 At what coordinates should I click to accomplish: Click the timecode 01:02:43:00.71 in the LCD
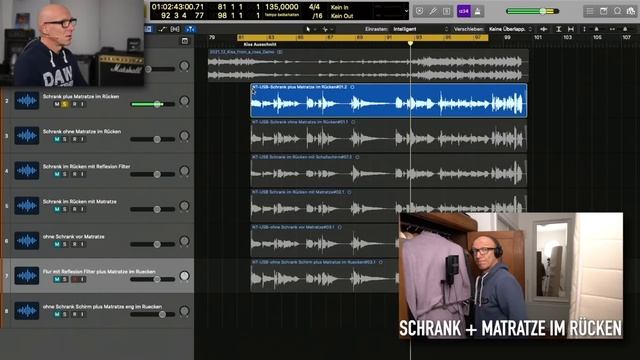(x=178, y=7)
